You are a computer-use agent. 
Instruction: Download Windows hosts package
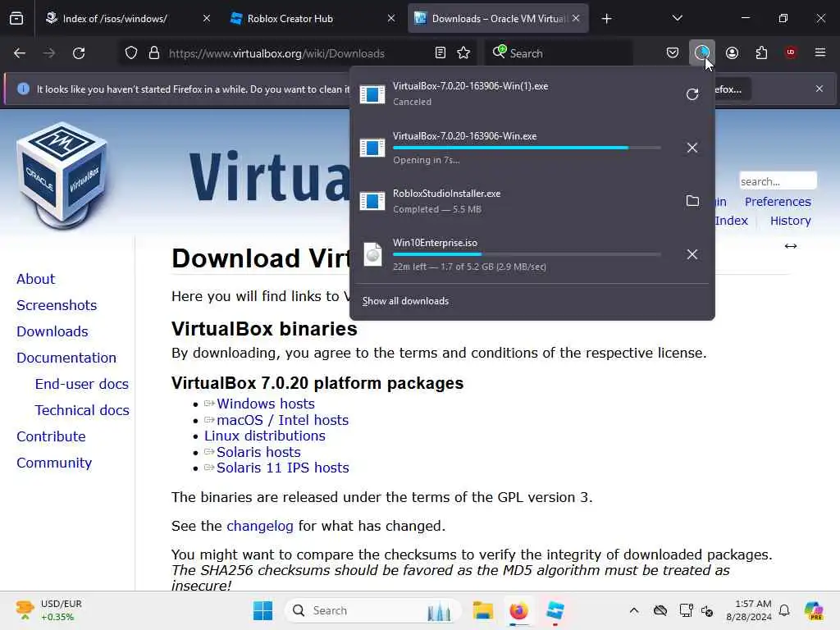coord(265,404)
